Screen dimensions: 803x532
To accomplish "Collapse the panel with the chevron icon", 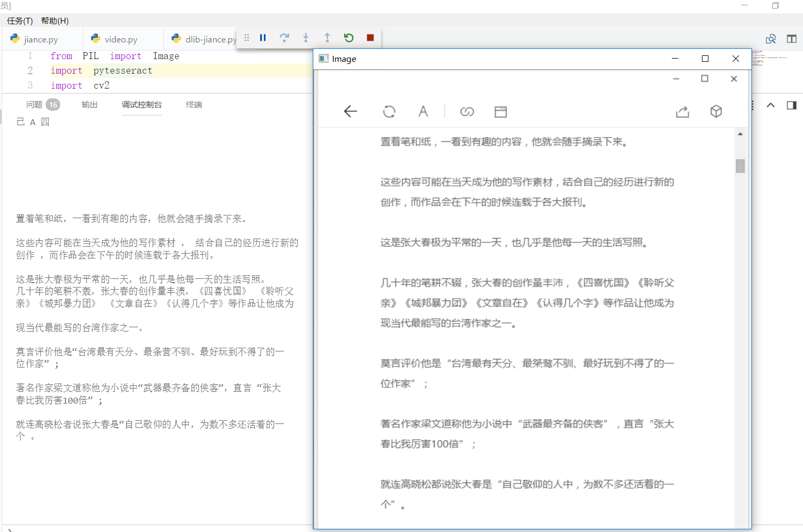I will 771,105.
